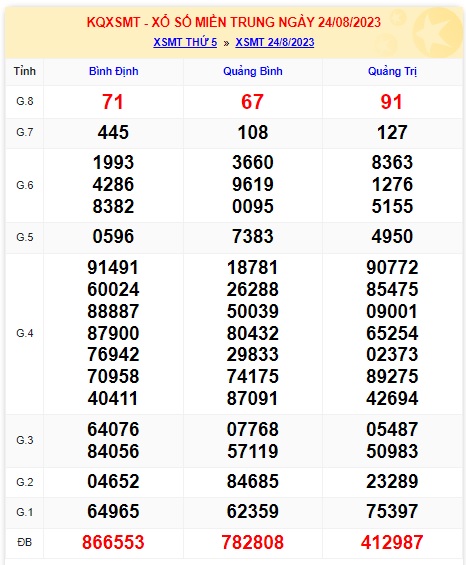The height and width of the screenshot is (565, 466).
Task: Click Quảng Bình special prize 782808
Action: click(x=253, y=542)
